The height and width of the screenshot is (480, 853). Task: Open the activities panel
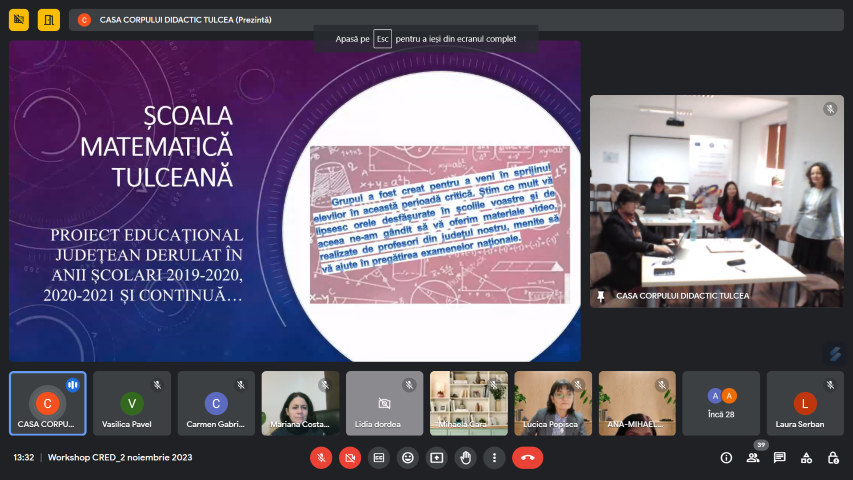click(x=806, y=457)
